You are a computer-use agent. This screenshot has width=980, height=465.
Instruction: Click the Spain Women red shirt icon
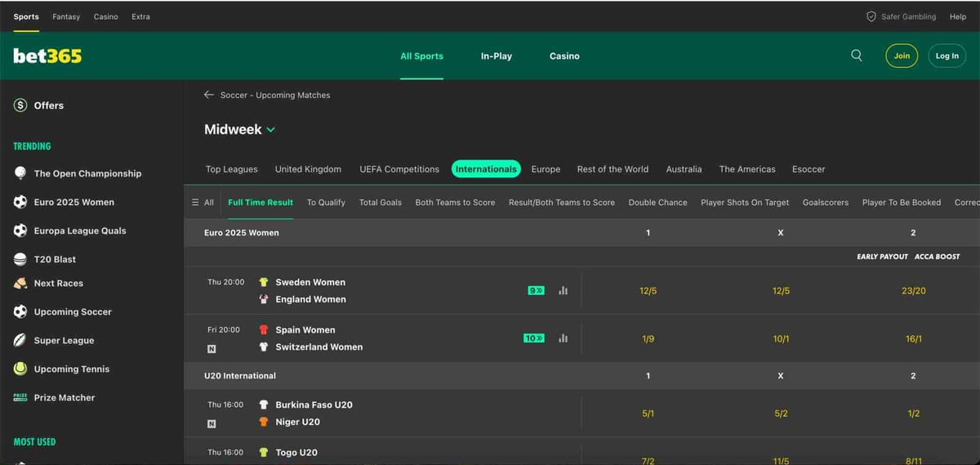pos(264,330)
